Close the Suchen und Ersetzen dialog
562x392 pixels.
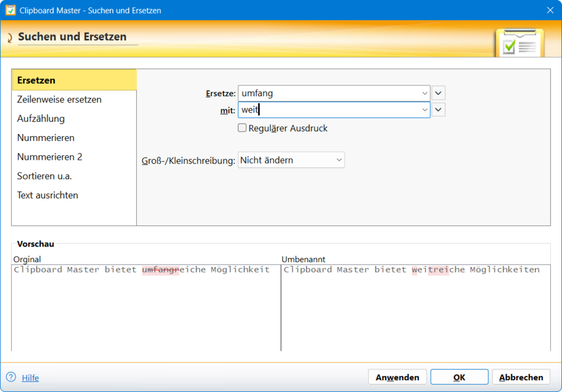(x=550, y=10)
